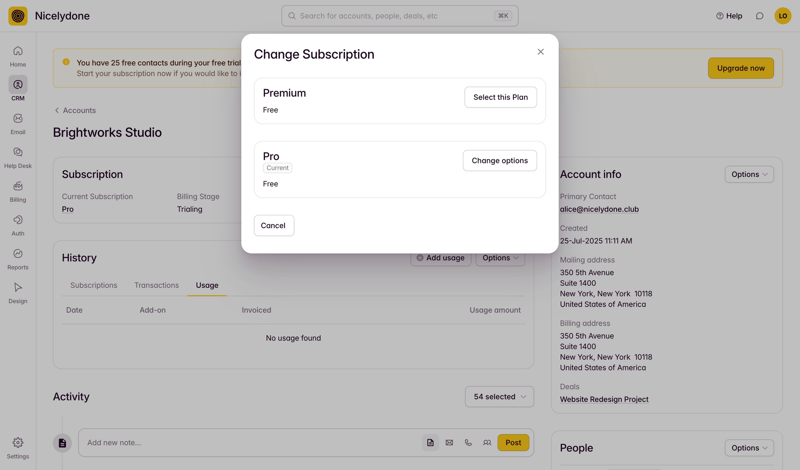Click the Add-on column header
The width and height of the screenshot is (800, 470).
coord(153,310)
